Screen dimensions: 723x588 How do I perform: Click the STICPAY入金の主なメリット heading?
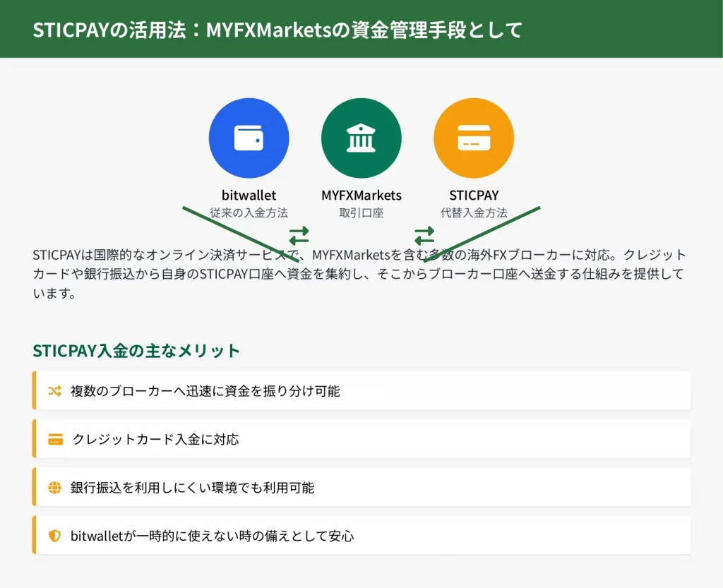[136, 351]
